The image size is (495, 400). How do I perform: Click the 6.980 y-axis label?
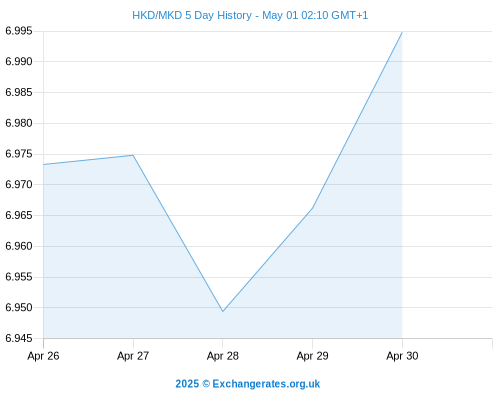pyautogui.click(x=19, y=123)
